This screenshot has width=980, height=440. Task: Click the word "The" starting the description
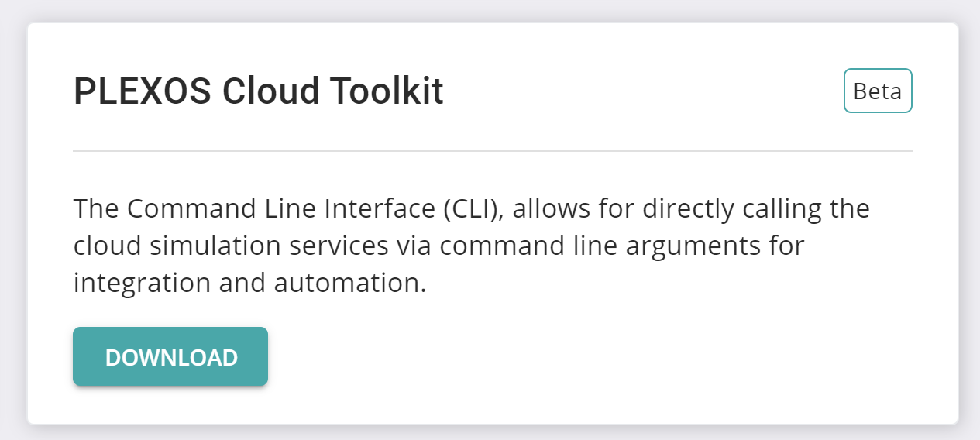coord(97,209)
